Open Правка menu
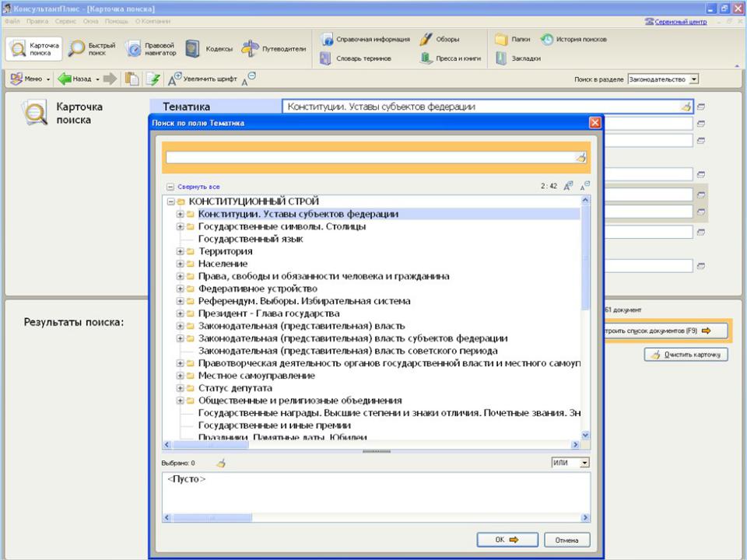The height and width of the screenshot is (560, 747). [37, 22]
